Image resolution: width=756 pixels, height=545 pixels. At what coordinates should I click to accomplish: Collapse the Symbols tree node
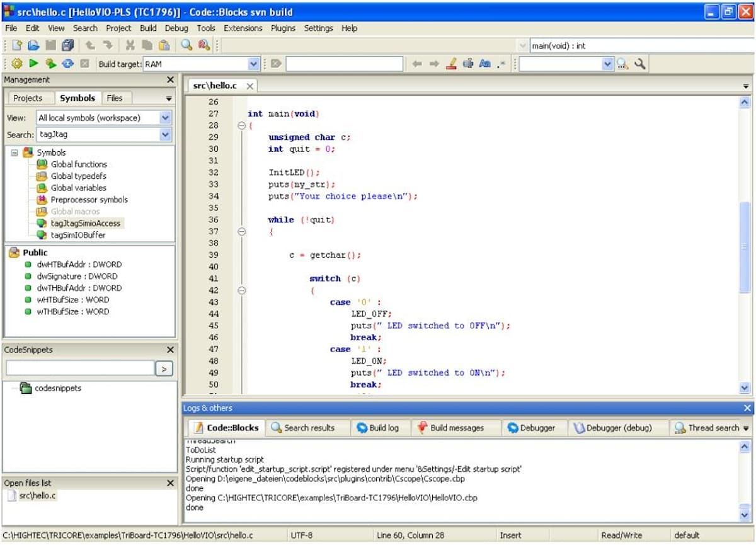pyautogui.click(x=14, y=152)
